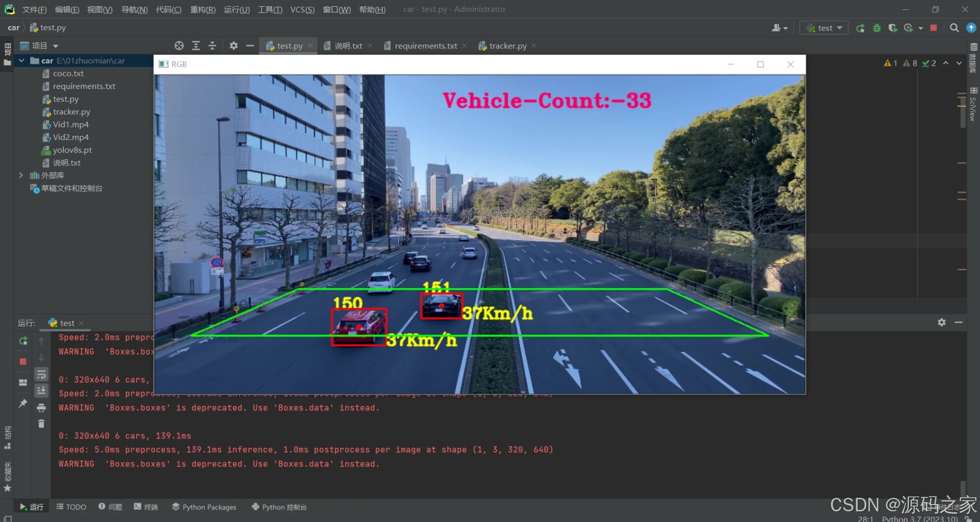The height and width of the screenshot is (522, 980).
Task: Clear console output with trash icon
Action: (x=41, y=423)
